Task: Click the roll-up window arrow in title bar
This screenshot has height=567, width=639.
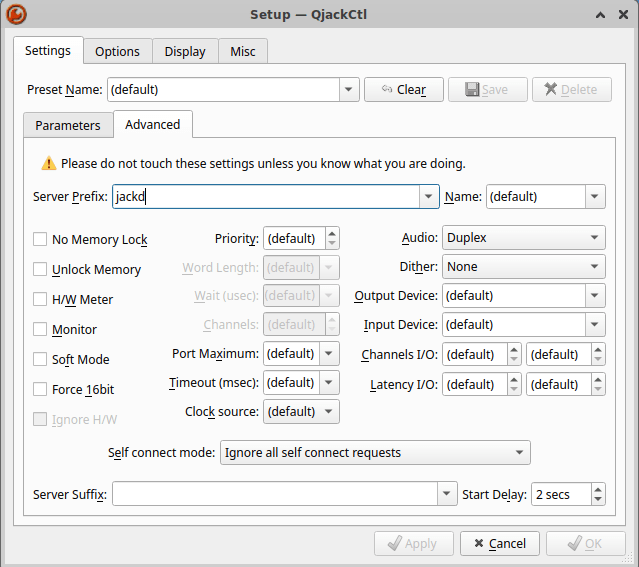Action: coord(600,15)
